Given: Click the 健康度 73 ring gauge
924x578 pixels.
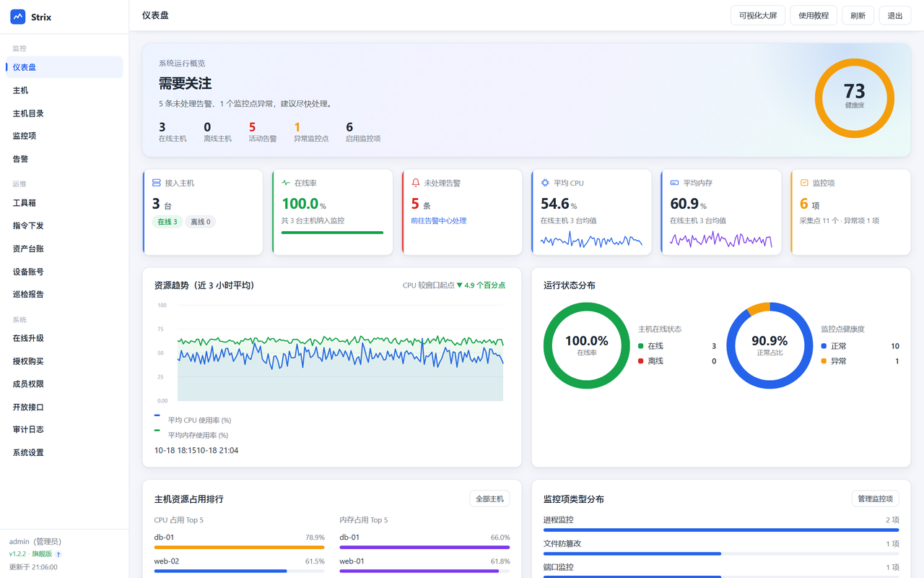Looking at the screenshot, I should pos(855,98).
